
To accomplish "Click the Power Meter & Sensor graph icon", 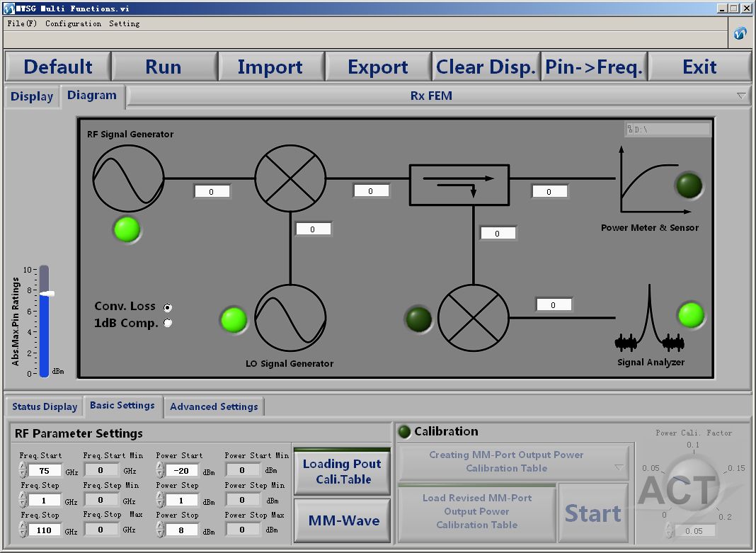I will coord(648,181).
